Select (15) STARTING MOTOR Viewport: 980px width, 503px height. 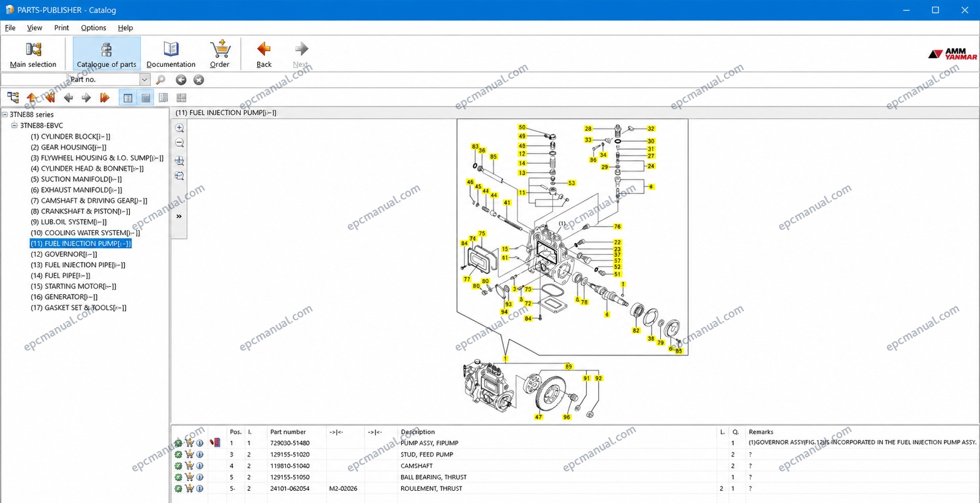pos(73,287)
